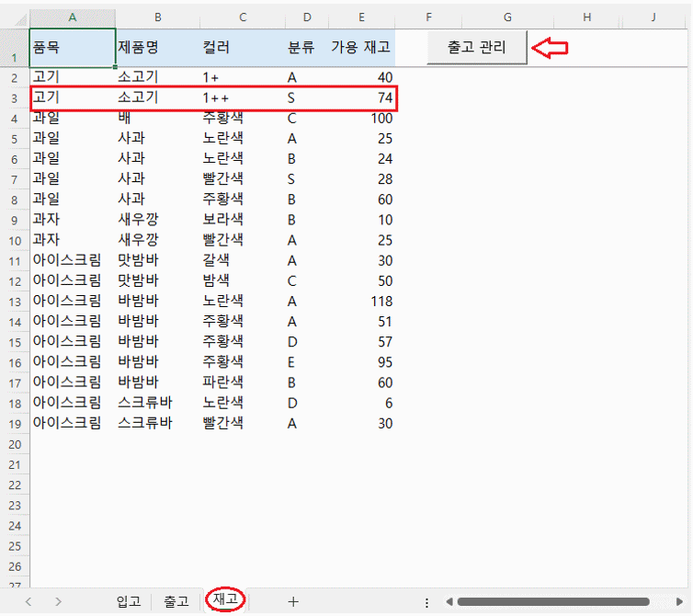Select the 재고 sheet tab

[225, 599]
